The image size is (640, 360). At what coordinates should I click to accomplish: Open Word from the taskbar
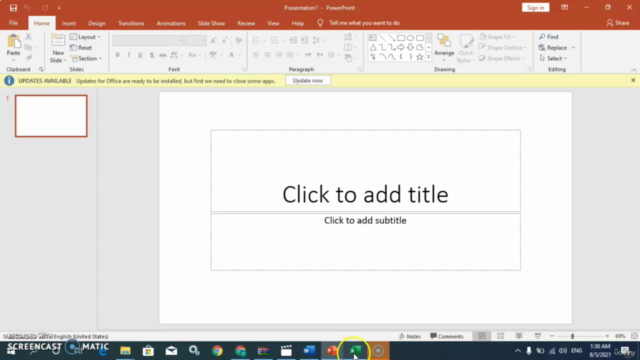309,351
